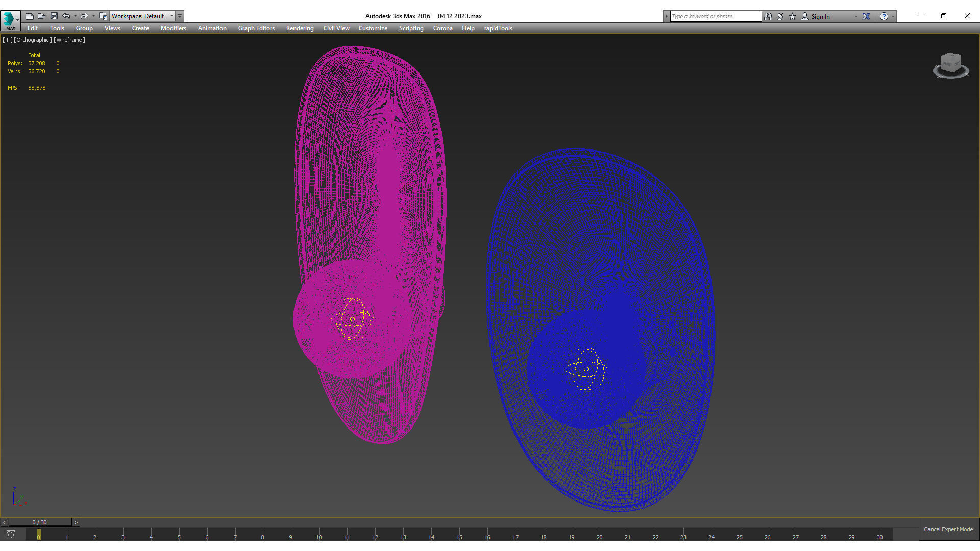Viewport: 980px width, 551px height.
Task: Open the Group menu
Action: point(84,28)
